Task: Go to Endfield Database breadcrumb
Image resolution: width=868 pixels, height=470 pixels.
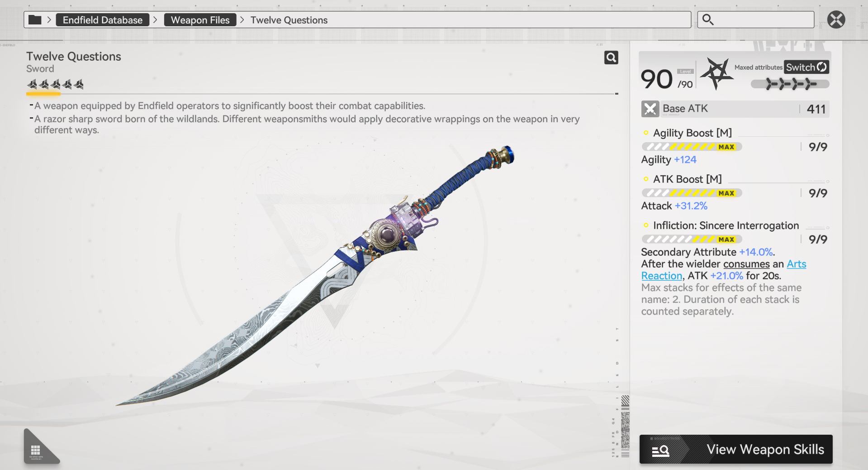Action: [x=103, y=20]
